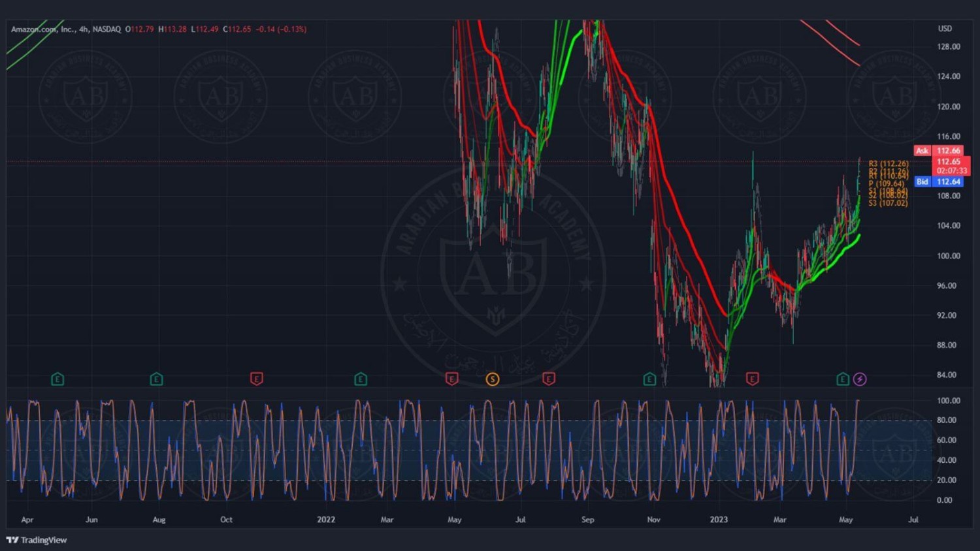980x551 pixels.
Task: Click the Jun label on the time axis
Action: tap(91, 520)
